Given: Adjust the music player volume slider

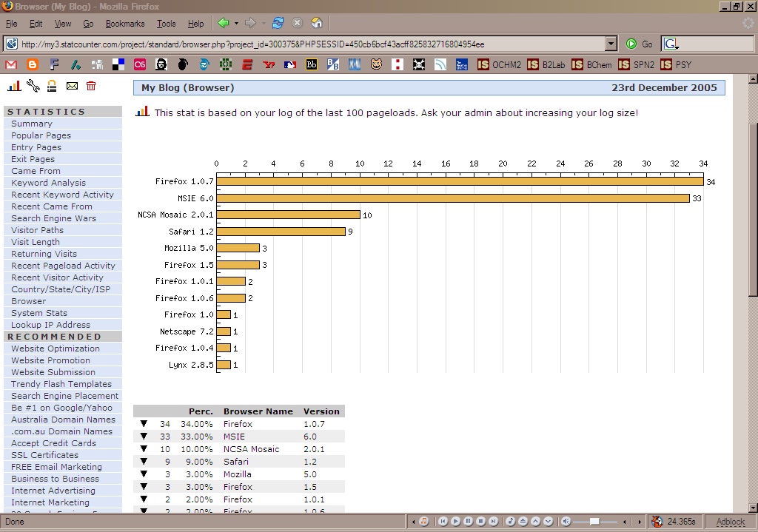Looking at the screenshot, I should pyautogui.click(x=594, y=522).
